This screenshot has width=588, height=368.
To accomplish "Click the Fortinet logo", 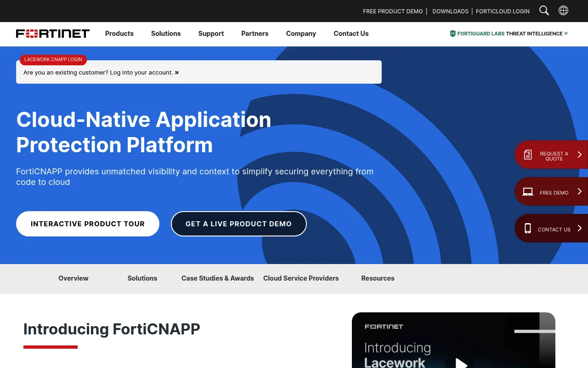I will click(x=53, y=34).
